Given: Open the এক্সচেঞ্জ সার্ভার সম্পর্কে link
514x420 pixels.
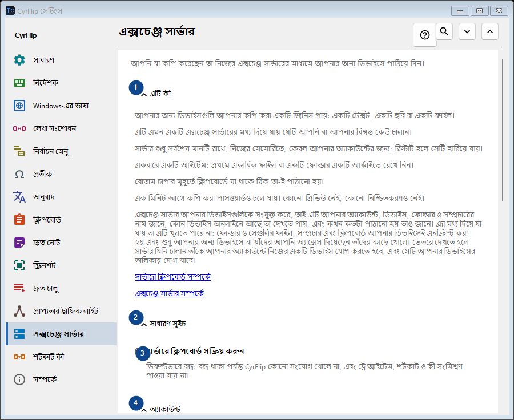Looking at the screenshot, I should (169, 293).
